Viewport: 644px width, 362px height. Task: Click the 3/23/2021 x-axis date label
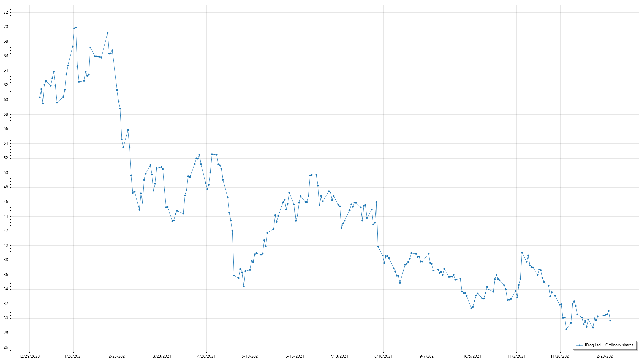click(162, 356)
